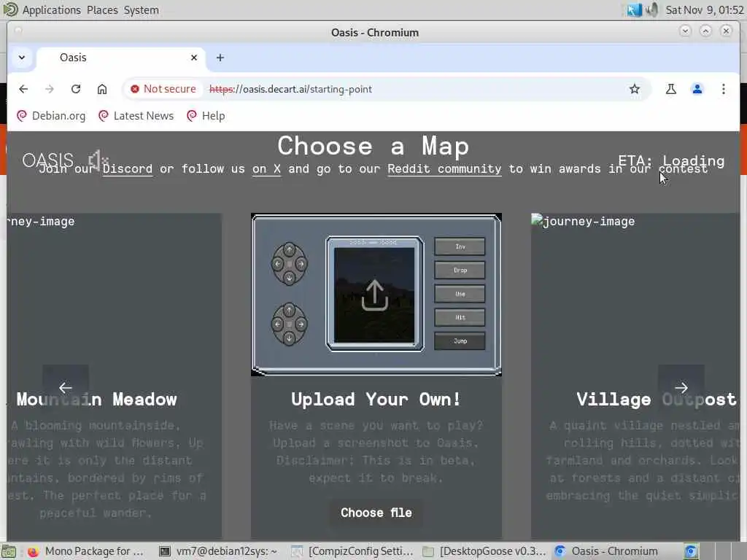Click the Use button on the console image
747x560 pixels.
point(460,294)
